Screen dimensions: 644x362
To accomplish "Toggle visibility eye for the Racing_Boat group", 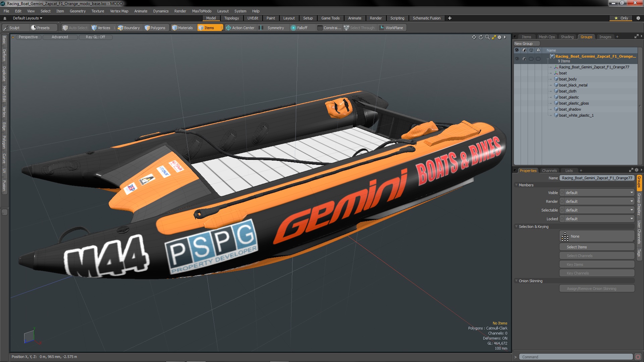I will [x=517, y=59].
